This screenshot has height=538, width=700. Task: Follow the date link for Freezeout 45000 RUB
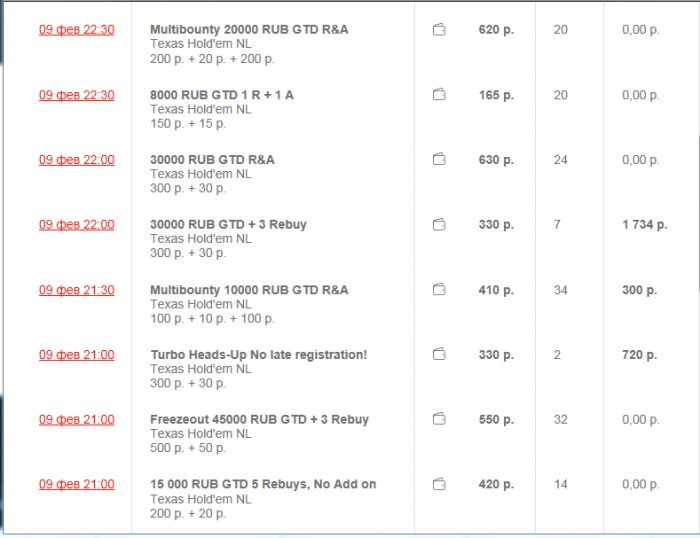[x=77, y=420]
